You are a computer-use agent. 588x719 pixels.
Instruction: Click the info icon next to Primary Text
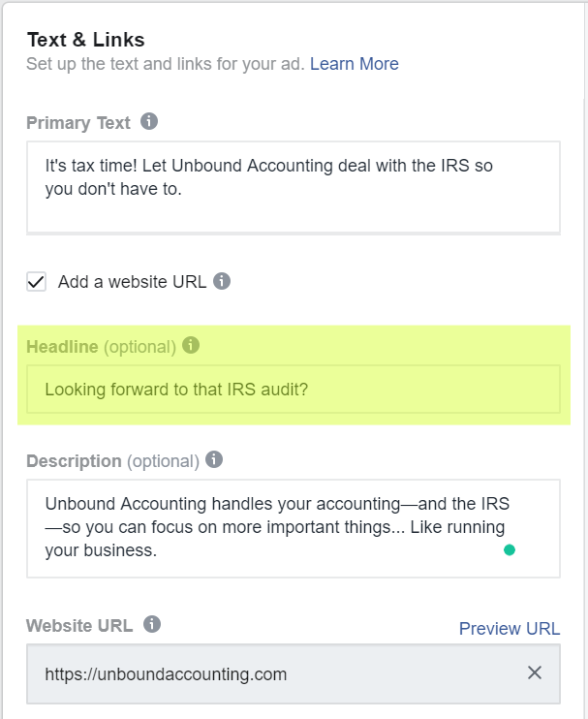(x=149, y=121)
